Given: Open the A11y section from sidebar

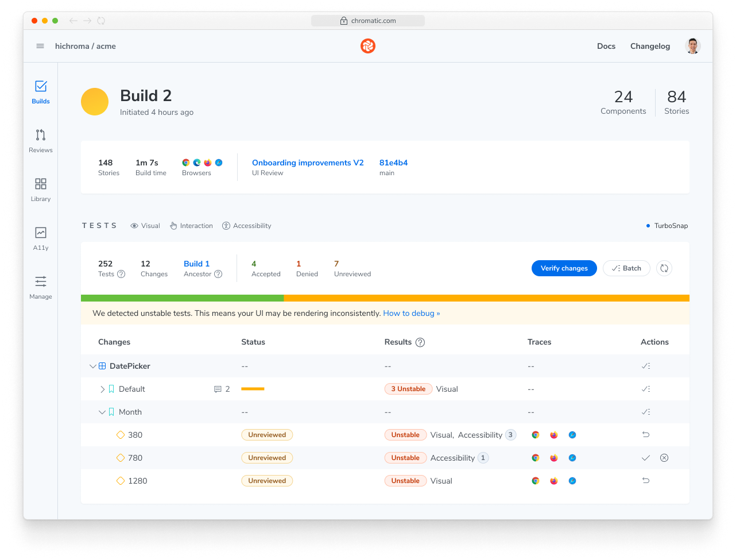Looking at the screenshot, I should (40, 233).
